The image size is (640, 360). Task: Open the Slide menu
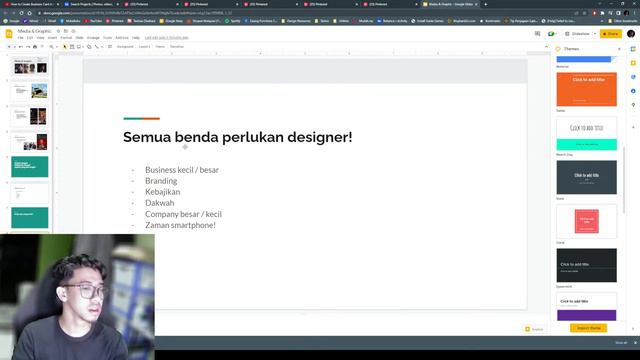[x=79, y=38]
